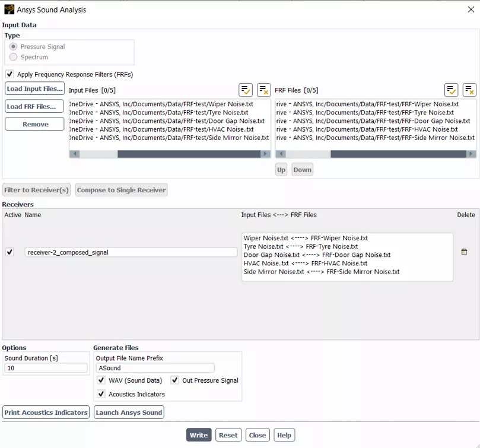
Task: Click Input Files horizontal scrollbar thumb
Action: point(189,154)
